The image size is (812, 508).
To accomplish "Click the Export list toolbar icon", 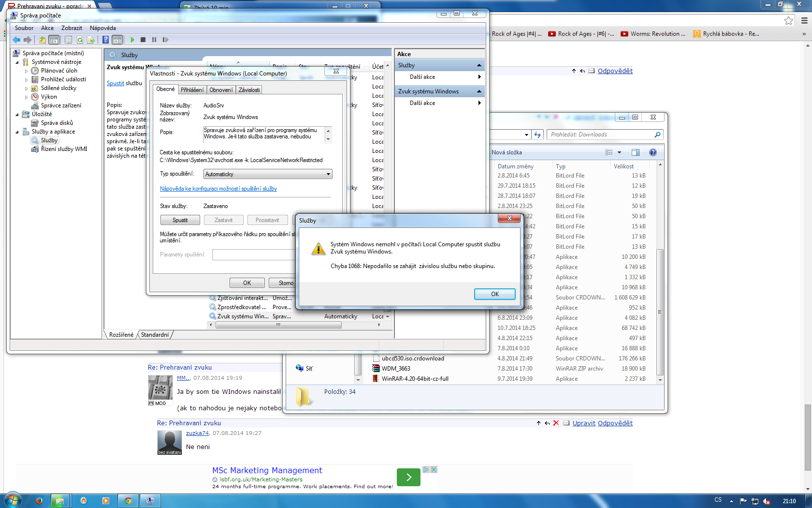I will [91, 40].
